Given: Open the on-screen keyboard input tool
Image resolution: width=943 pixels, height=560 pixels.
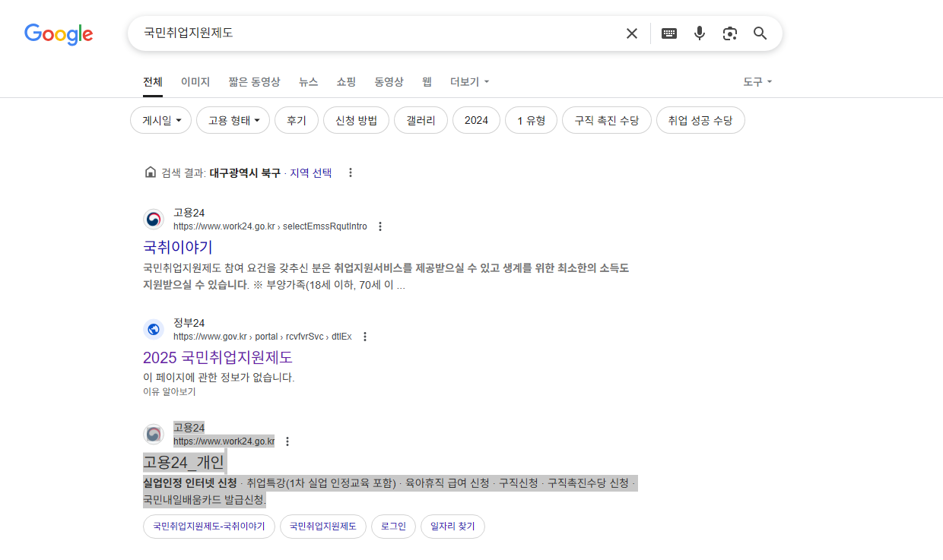Looking at the screenshot, I should point(669,33).
